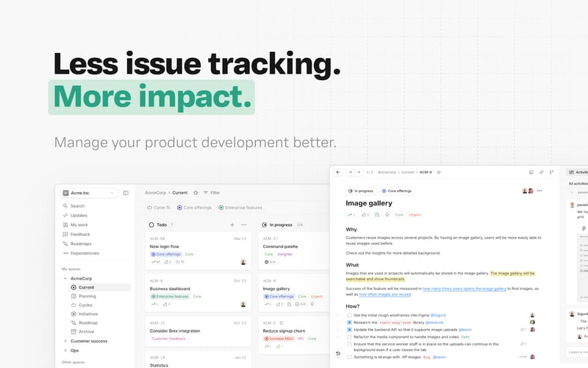
Task: Toggle the sidebar collapse icon beside Acme Inc.
Action: tap(126, 193)
